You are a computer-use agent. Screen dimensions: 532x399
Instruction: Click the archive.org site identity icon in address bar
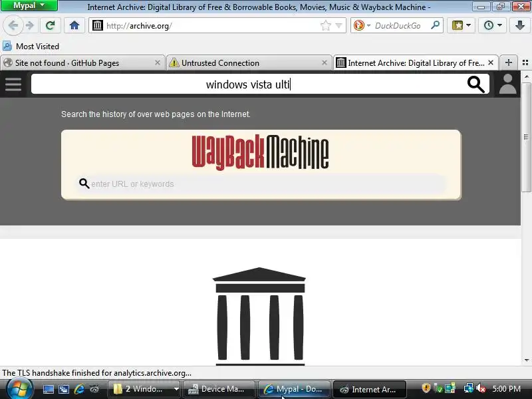pyautogui.click(x=98, y=25)
